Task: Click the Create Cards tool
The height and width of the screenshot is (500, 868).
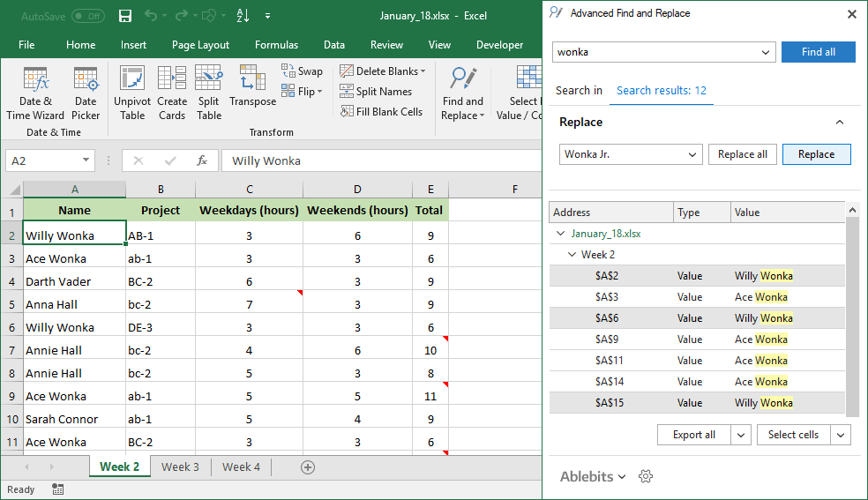Action: coord(172,93)
